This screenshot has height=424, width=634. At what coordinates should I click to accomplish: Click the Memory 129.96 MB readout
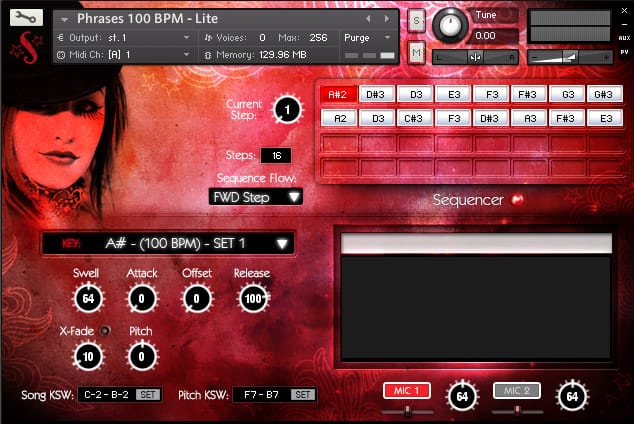coord(283,55)
